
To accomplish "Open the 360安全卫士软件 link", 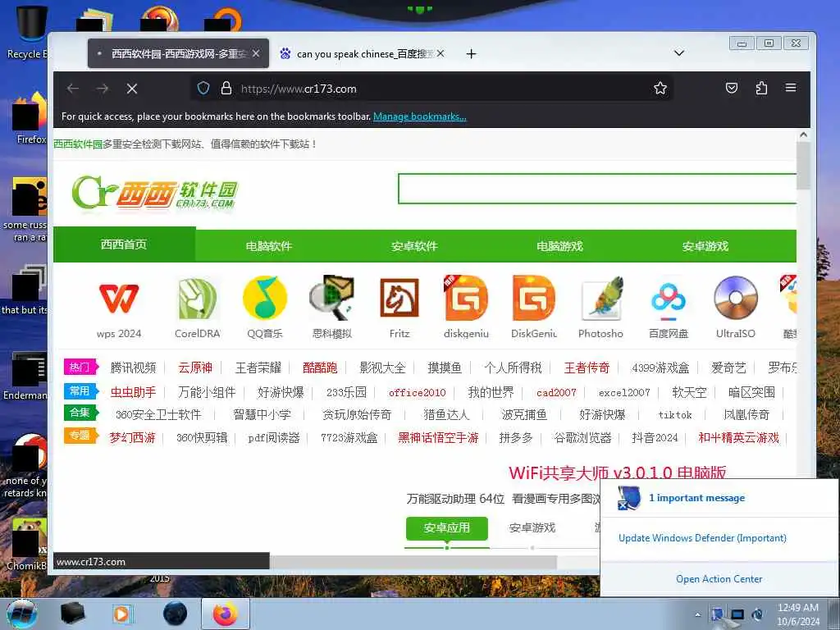I will tap(158, 414).
